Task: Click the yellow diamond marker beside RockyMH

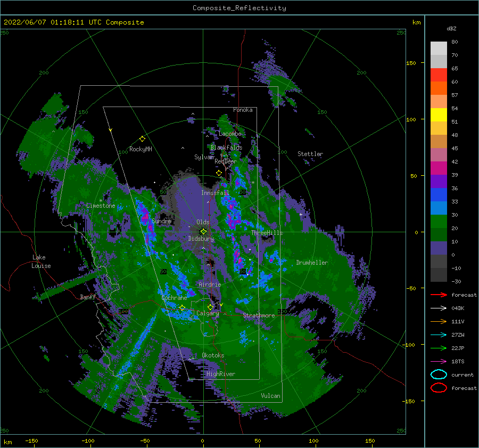Action: coord(142,139)
